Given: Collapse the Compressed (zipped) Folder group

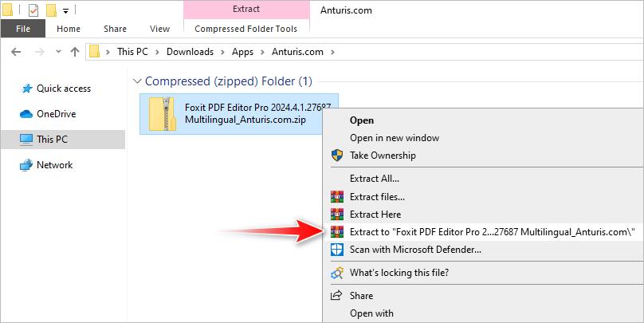Looking at the screenshot, I should (x=139, y=81).
